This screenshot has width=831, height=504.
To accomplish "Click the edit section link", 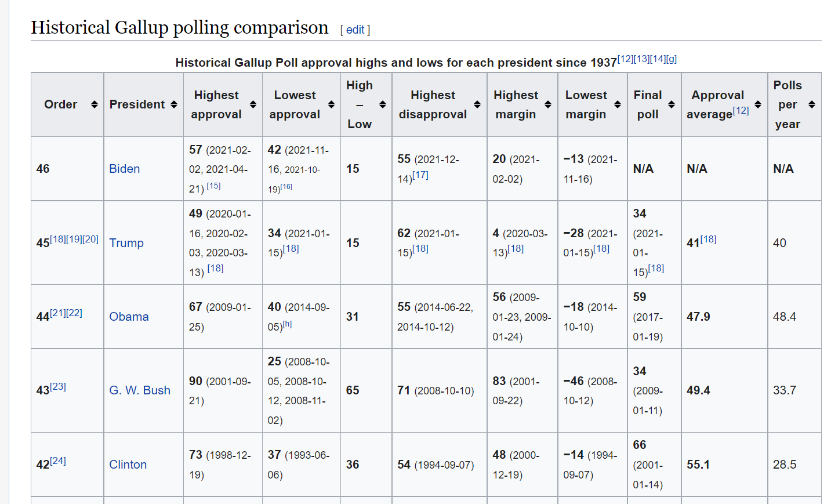I will point(355,30).
